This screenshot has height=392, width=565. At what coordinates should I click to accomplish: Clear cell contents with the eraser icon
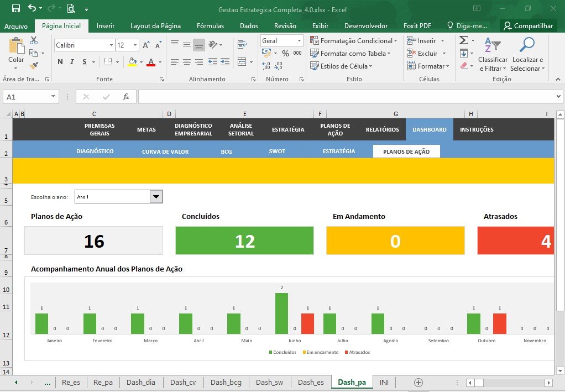click(x=464, y=66)
